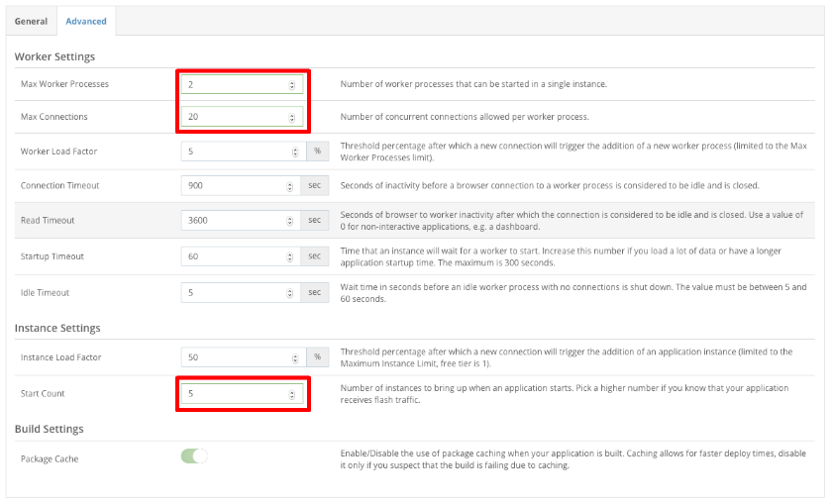Click the Startup Timeout stepper arrows
Image resolution: width=832 pixels, height=504 pixels.
tap(289, 256)
